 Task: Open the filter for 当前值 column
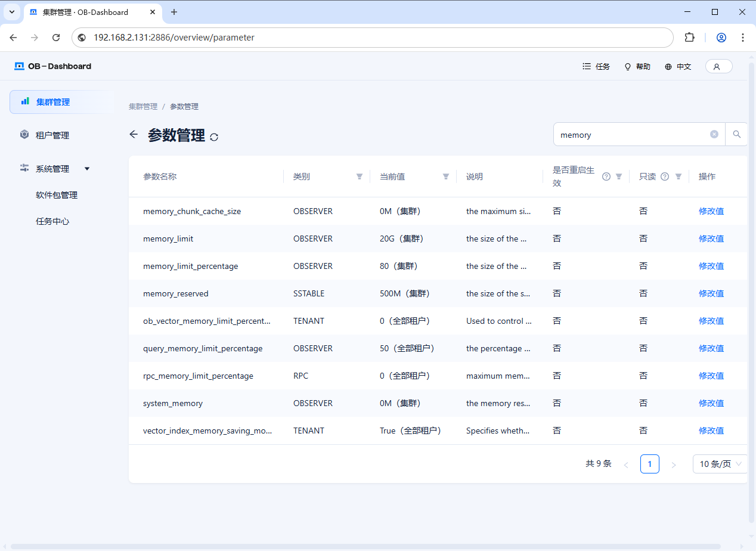(446, 177)
